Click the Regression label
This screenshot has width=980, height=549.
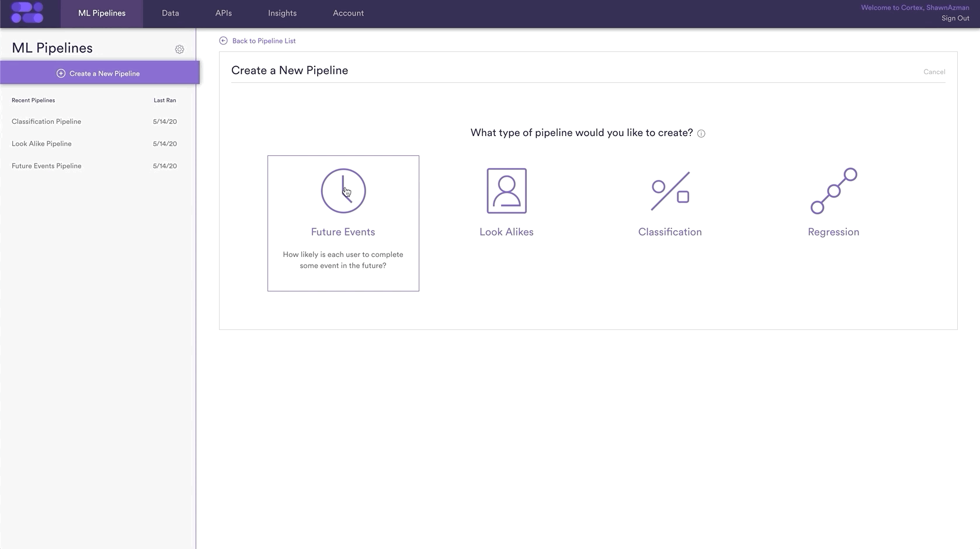833,232
